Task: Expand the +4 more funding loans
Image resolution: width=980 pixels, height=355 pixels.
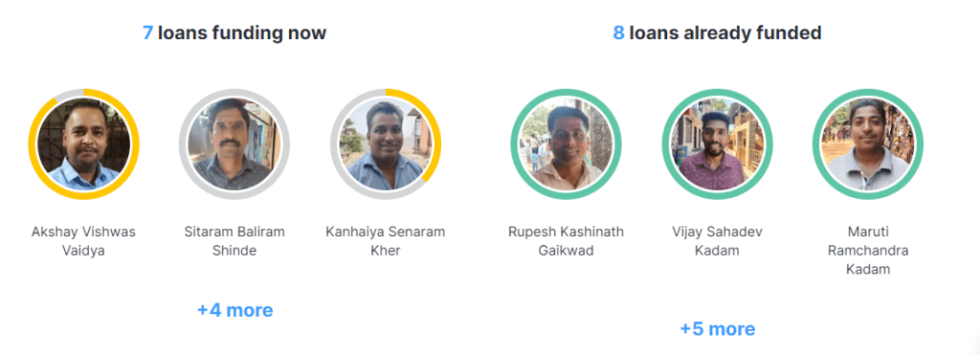Action: tap(235, 310)
